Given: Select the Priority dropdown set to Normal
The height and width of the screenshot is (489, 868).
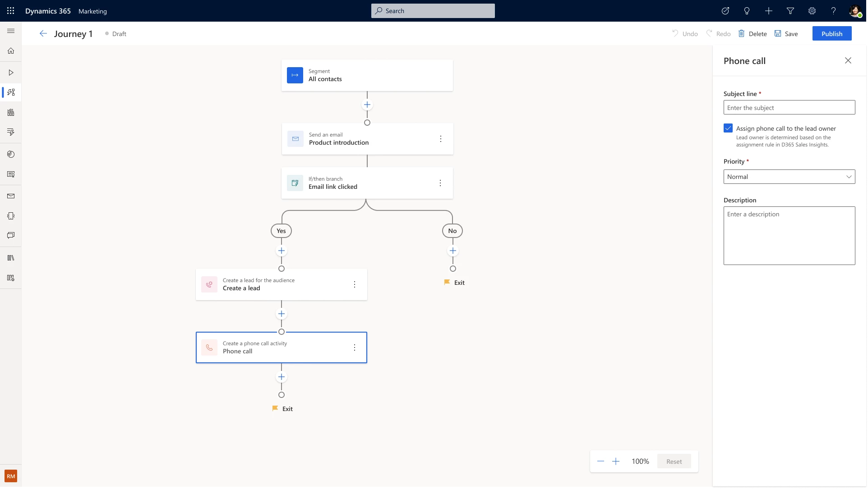Looking at the screenshot, I should pos(789,176).
